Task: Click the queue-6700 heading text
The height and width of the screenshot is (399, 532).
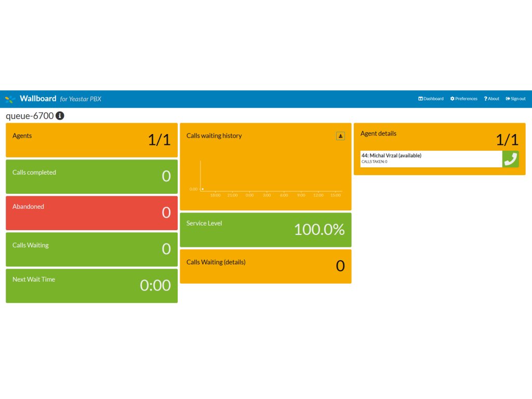Action: tap(30, 116)
